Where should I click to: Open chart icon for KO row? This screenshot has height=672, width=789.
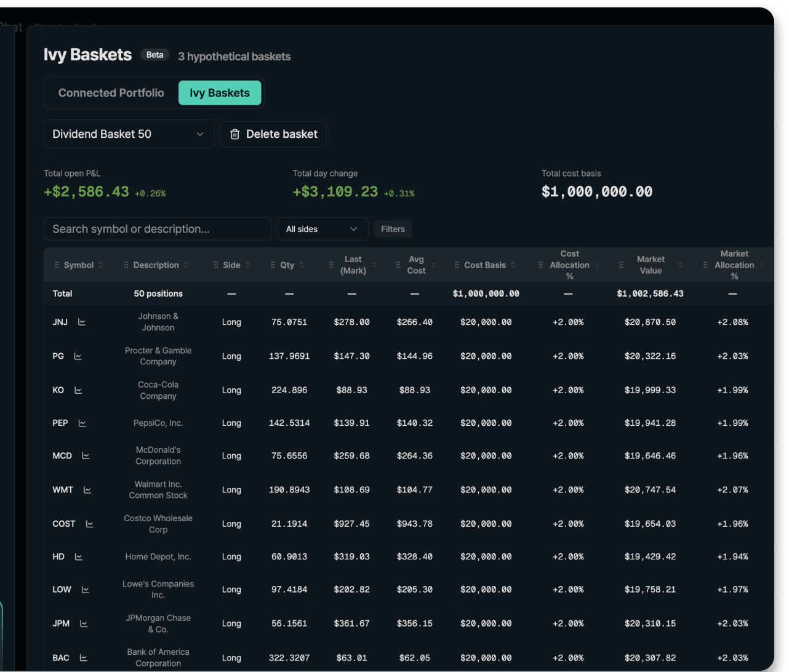[78, 390]
